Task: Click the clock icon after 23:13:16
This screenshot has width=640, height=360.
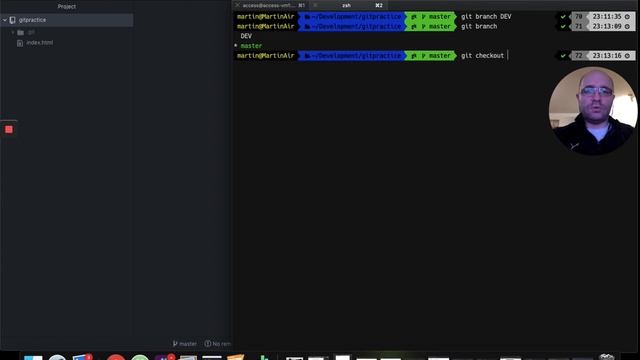Action: tap(627, 56)
